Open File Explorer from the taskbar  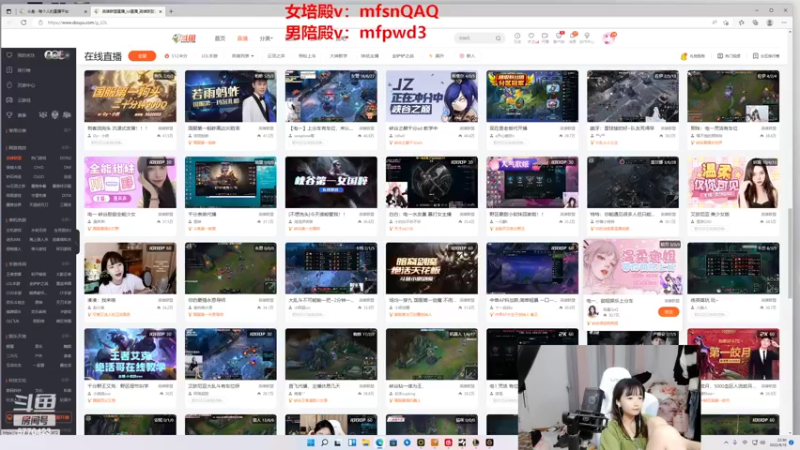(366, 442)
